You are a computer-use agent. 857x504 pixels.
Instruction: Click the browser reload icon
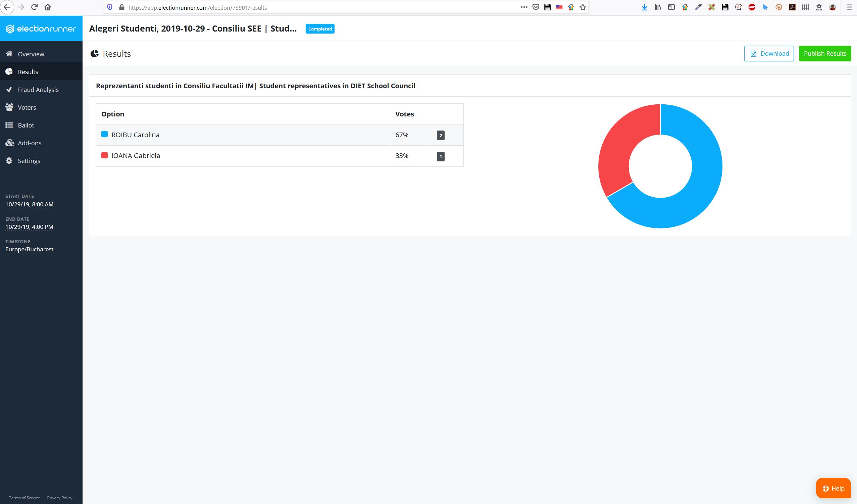[x=34, y=7]
